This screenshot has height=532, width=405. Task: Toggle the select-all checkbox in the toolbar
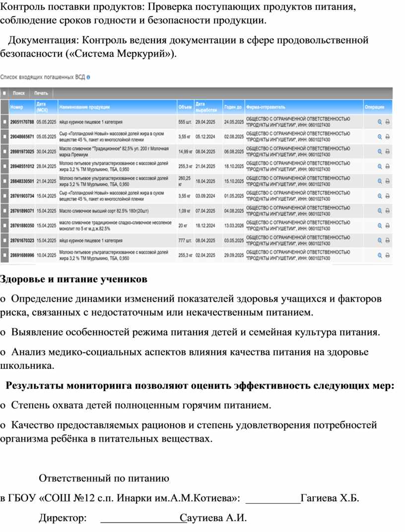tap(5, 93)
